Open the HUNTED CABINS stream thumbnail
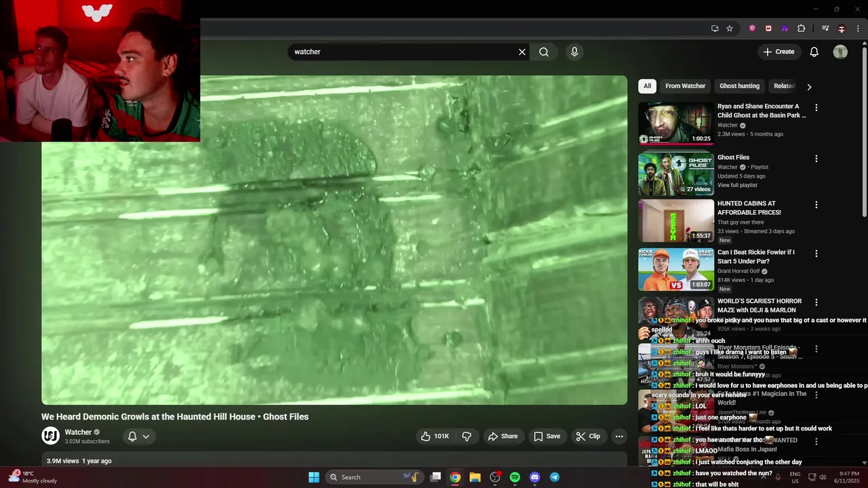The image size is (868, 488). click(675, 220)
